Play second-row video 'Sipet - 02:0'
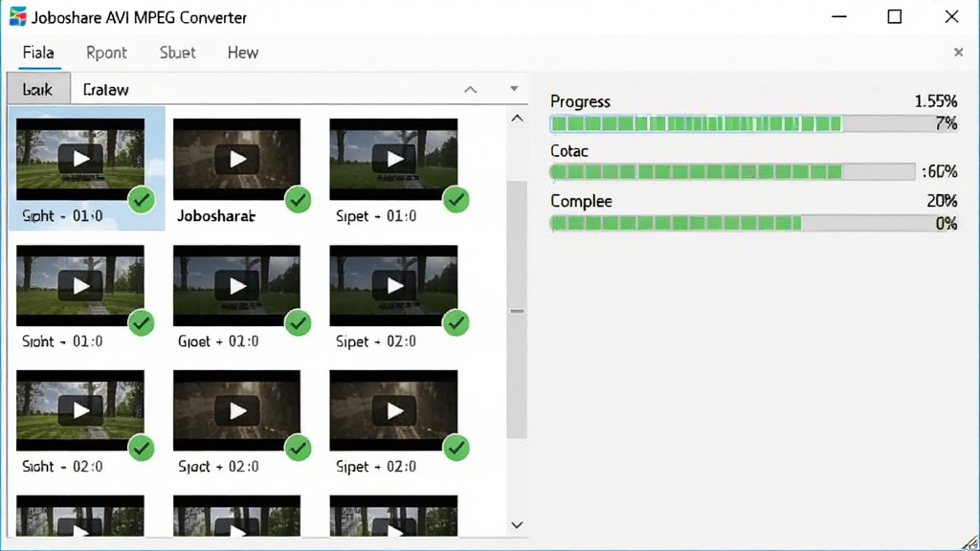Screen dimensions: 980x551 click(x=393, y=285)
